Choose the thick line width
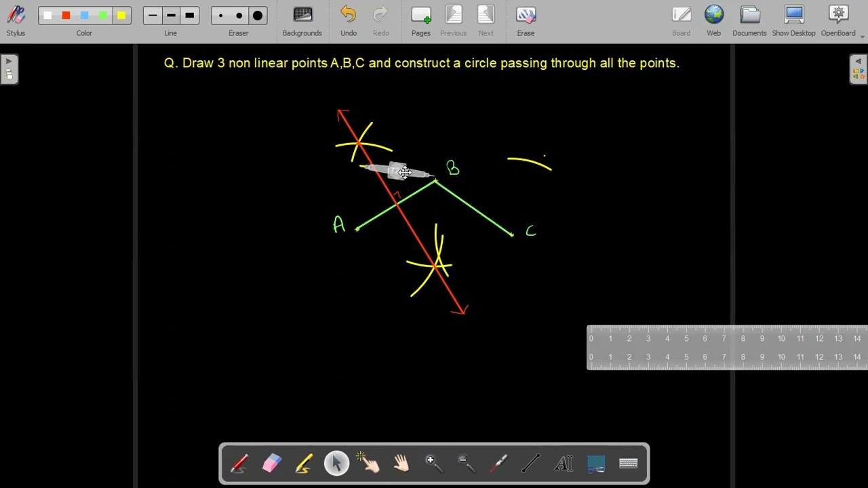The image size is (868, 488). coord(189,16)
